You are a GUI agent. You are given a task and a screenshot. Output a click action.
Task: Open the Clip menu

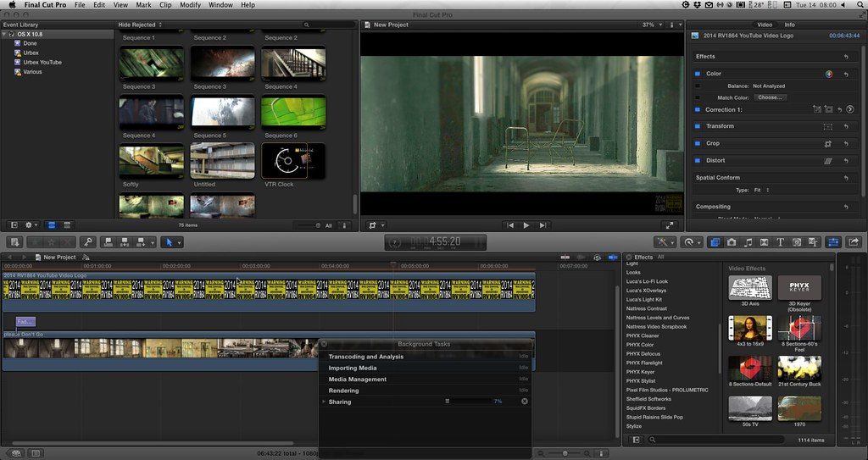[165, 5]
